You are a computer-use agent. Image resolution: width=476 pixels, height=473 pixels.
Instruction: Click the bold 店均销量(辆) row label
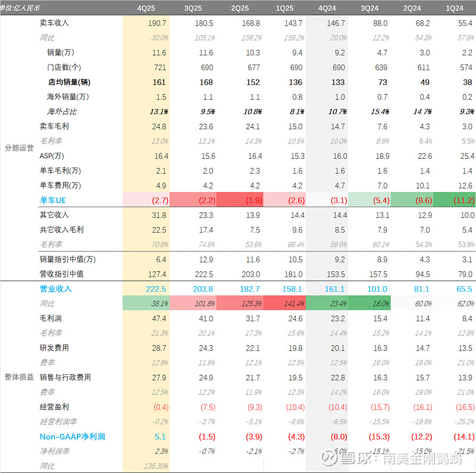pyautogui.click(x=69, y=82)
